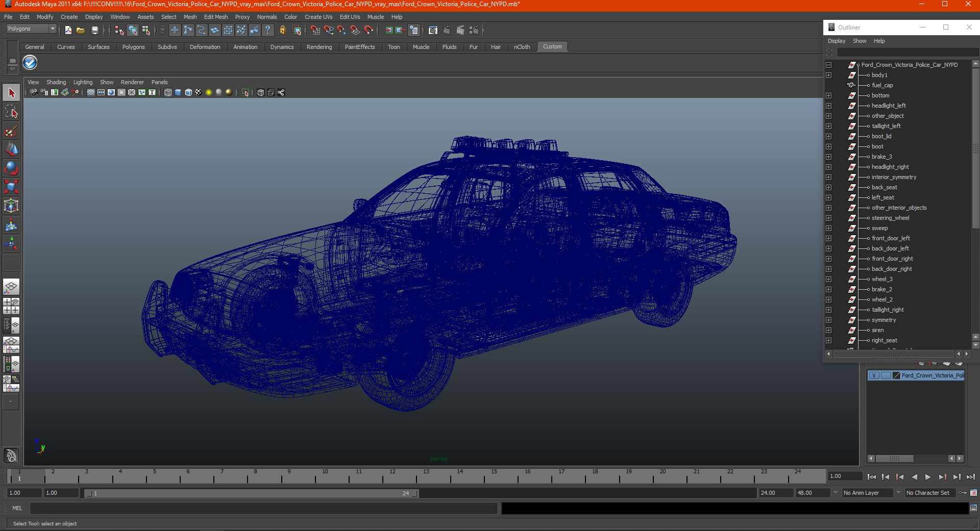
Task: Click MEL command line label
Action: [17, 508]
